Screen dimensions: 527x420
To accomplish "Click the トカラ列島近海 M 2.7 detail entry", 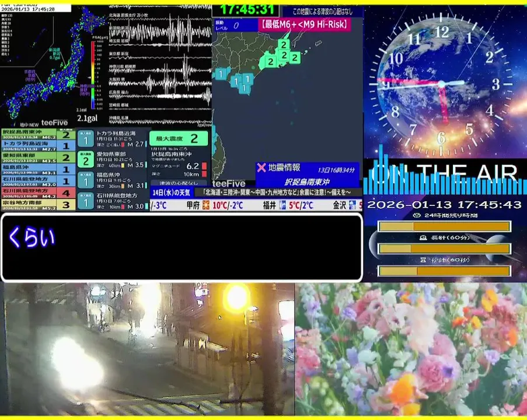I will 121,139.
